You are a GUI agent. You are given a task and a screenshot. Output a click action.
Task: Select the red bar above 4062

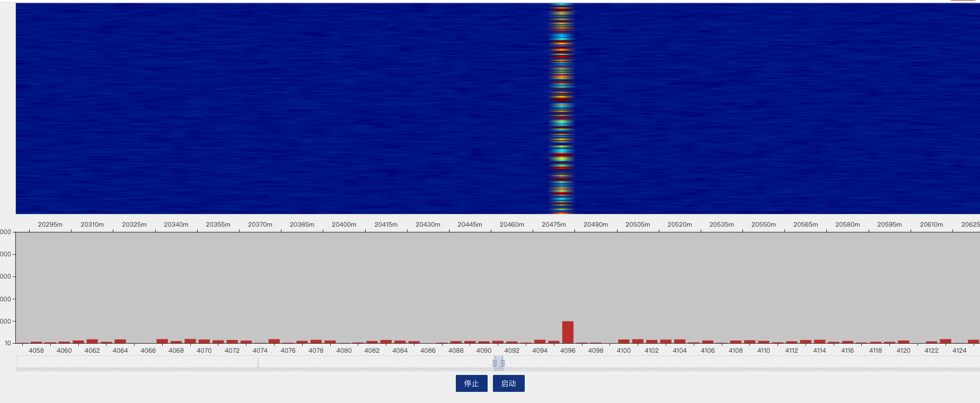pos(92,342)
